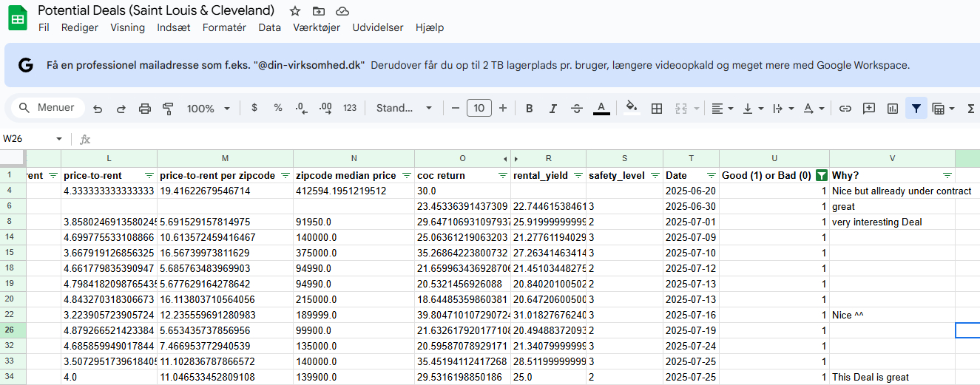
Task: Open filter for coc return column
Action: (x=503, y=176)
